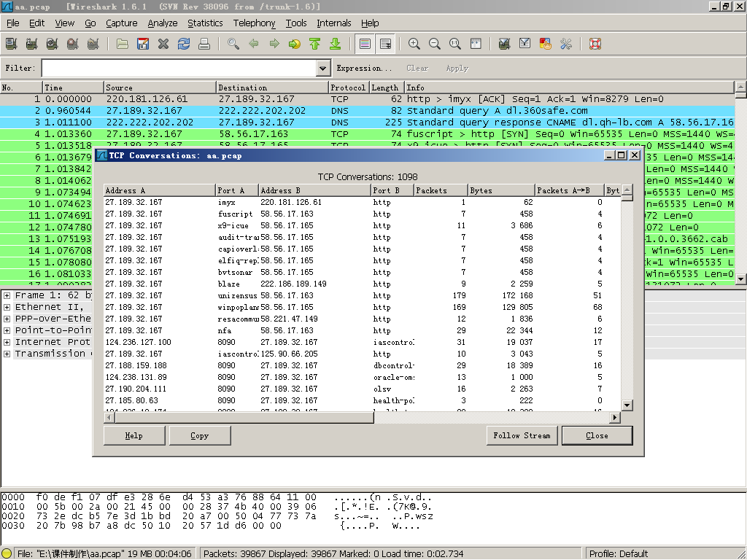
Task: Click scroll-down arrow of the packet list
Action: pos(741,279)
